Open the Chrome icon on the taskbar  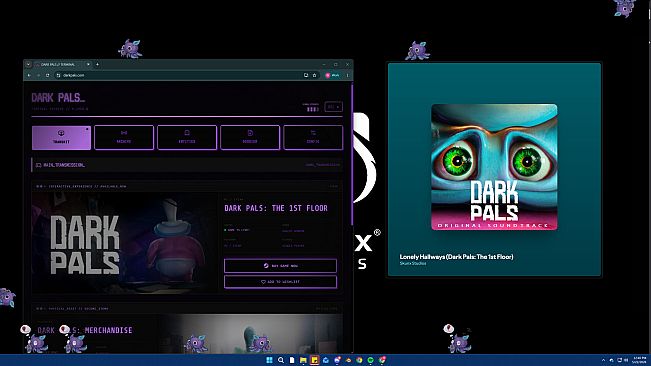(359, 360)
